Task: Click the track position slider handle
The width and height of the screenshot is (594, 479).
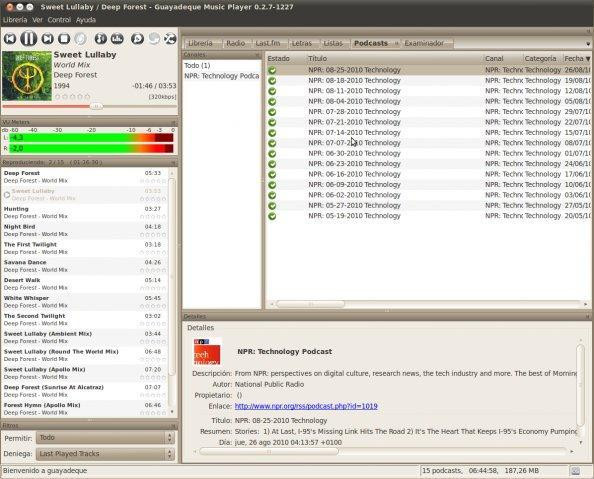Action: pos(96,106)
